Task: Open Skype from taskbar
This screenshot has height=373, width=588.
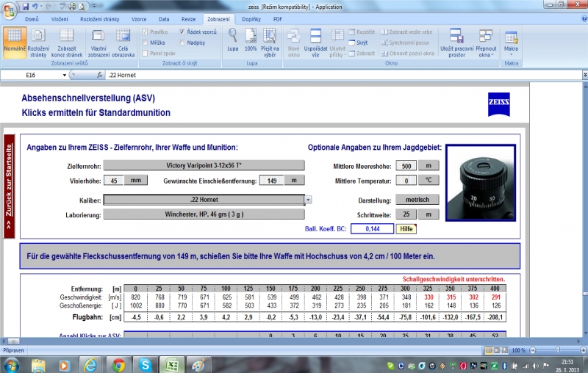Action: (145, 365)
